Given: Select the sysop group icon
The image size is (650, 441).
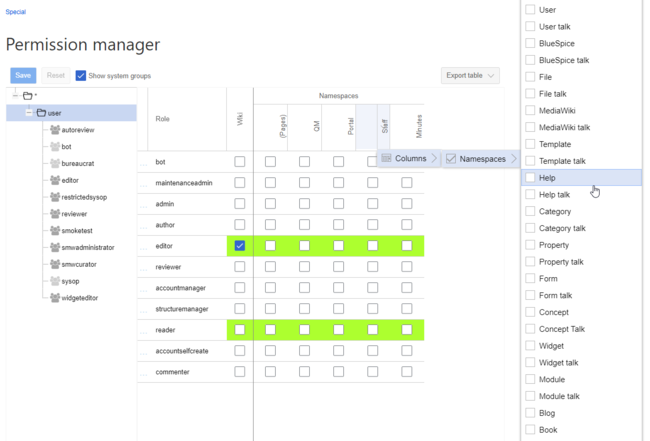Looking at the screenshot, I should point(55,281).
